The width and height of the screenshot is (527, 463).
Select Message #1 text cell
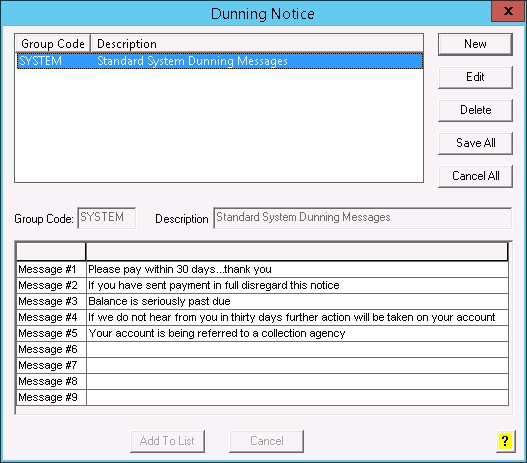(x=297, y=269)
